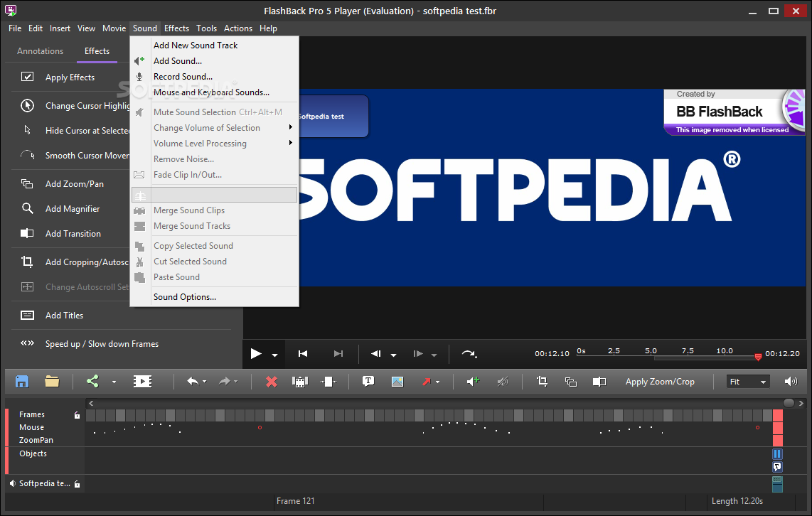Click the text box icon in the toolbar
This screenshot has height=516, width=812.
(x=368, y=382)
